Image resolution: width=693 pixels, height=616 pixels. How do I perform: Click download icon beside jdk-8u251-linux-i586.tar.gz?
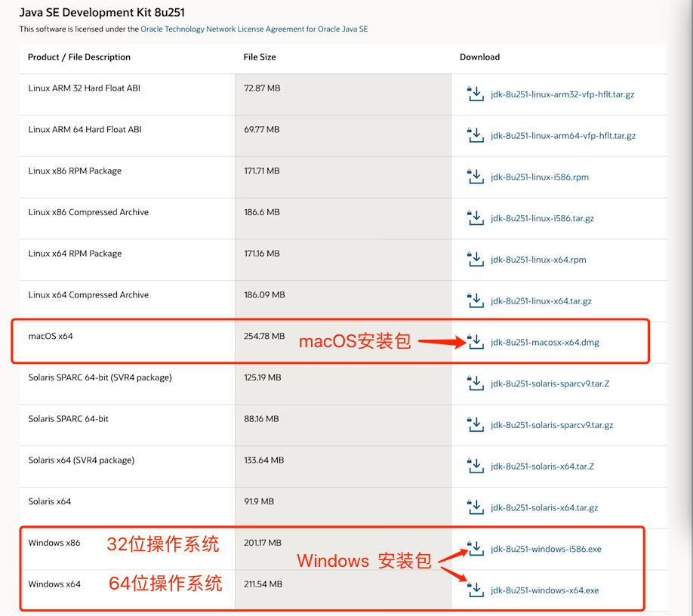[x=476, y=218]
